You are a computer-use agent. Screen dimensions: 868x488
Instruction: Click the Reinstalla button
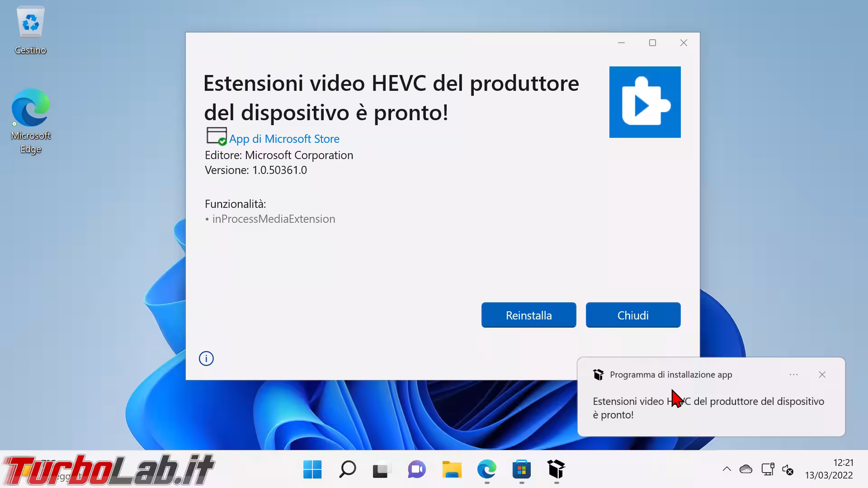(528, 315)
